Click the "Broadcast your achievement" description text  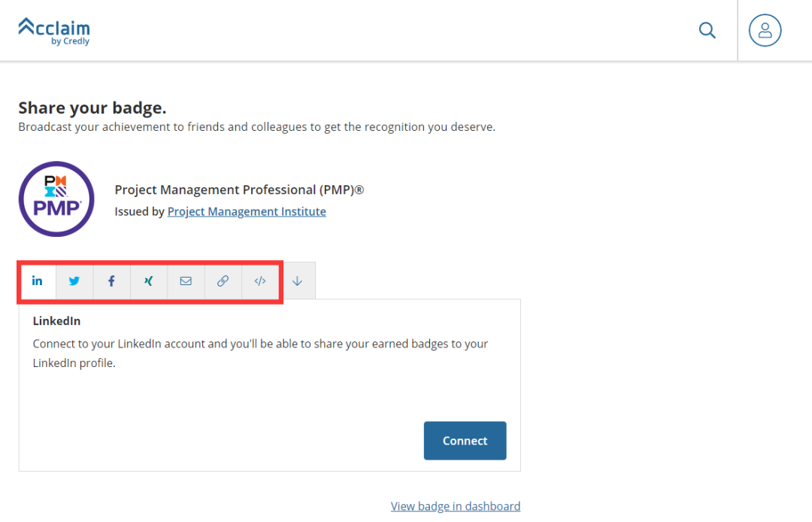(x=257, y=127)
